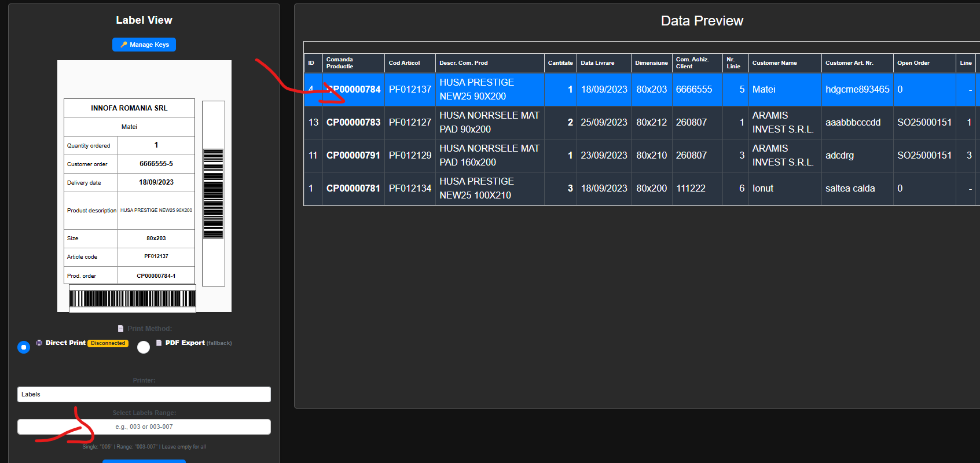The width and height of the screenshot is (980, 463).
Task: Click the key icon on Manage Keys
Action: [123, 45]
